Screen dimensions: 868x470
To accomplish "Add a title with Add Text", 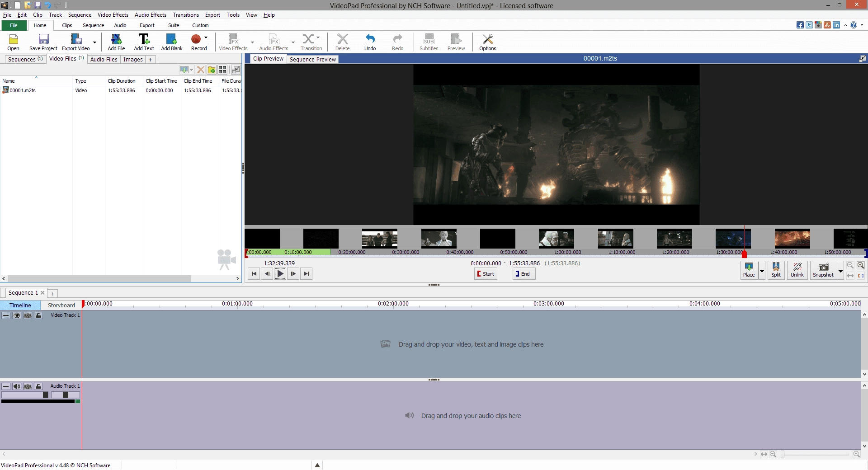I will (x=144, y=42).
